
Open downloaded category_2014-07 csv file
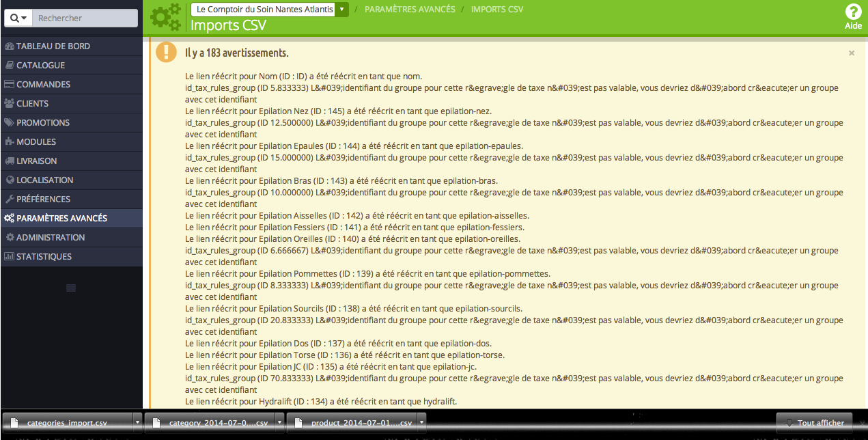click(x=210, y=423)
